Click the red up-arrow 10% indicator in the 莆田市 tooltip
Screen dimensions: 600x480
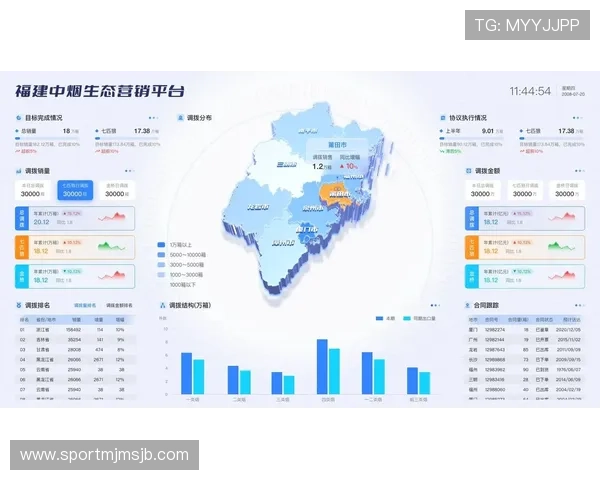tap(349, 166)
